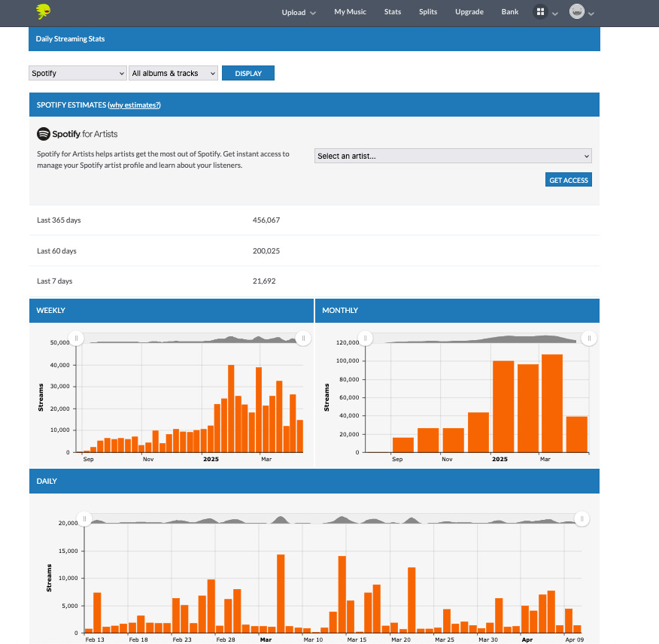Click the daily chart right range handle
The height and width of the screenshot is (644, 659).
point(582,518)
